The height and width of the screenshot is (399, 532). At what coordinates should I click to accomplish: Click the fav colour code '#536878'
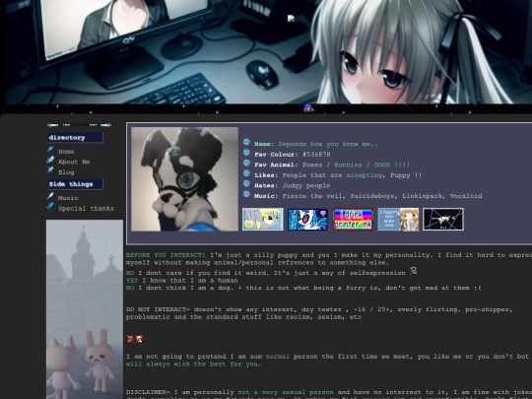(x=316, y=155)
